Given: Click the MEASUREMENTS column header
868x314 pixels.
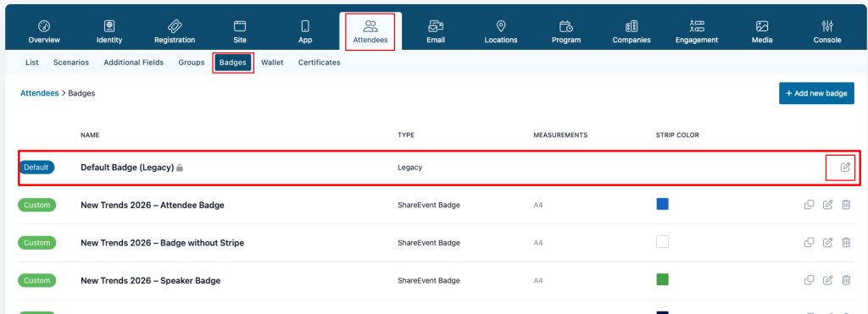Looking at the screenshot, I should coord(560,135).
